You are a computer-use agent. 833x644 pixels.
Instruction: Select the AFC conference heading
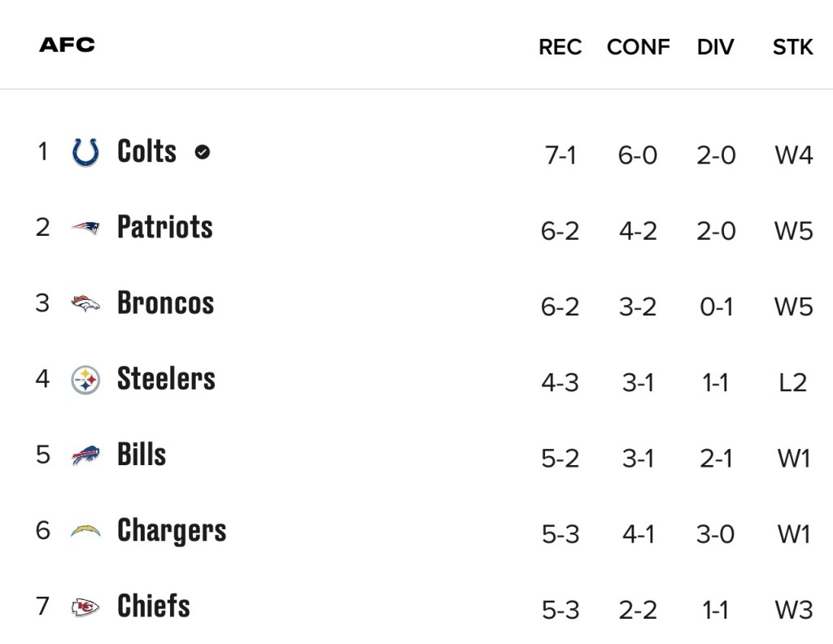(67, 45)
